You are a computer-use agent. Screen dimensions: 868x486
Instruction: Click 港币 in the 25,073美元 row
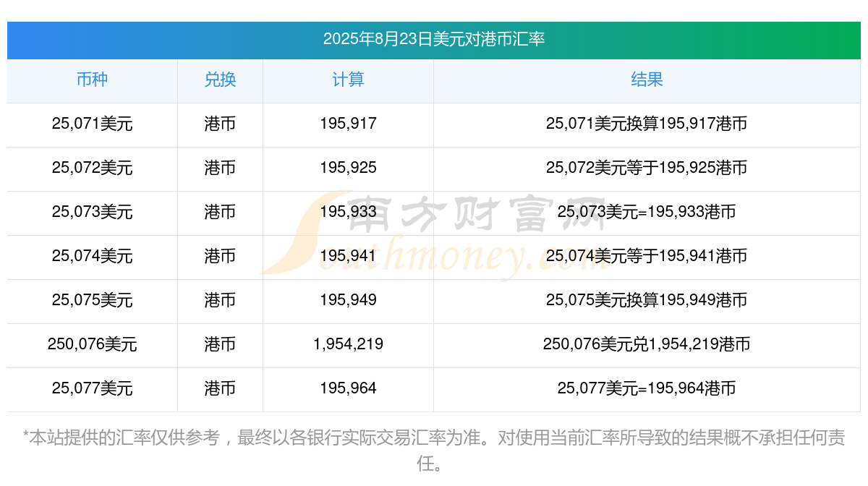pyautogui.click(x=220, y=212)
